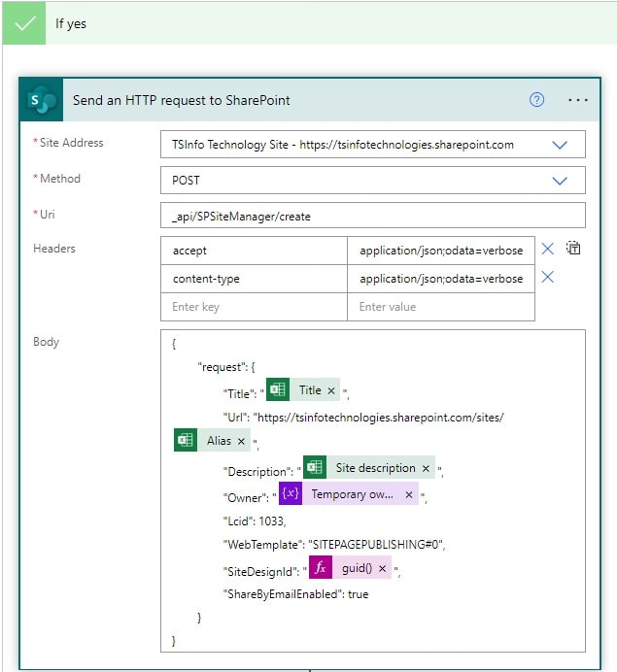Image resolution: width=617 pixels, height=672 pixels.
Task: Click the empty Enter key header field
Action: [x=254, y=307]
